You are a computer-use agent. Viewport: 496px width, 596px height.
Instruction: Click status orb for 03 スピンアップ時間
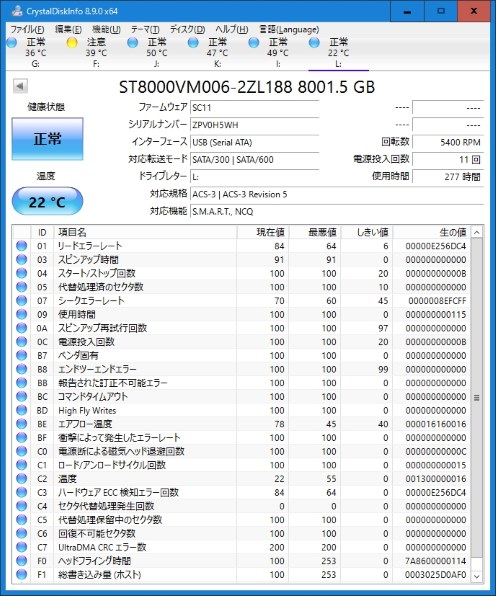[22, 260]
